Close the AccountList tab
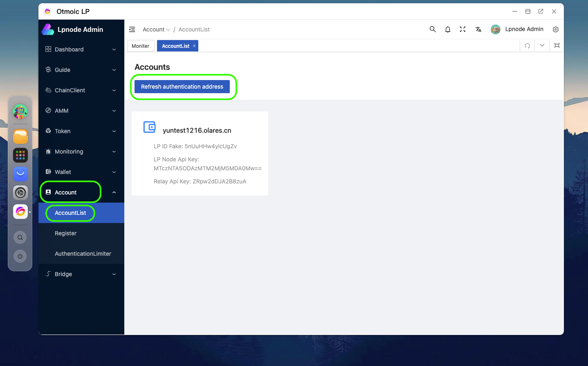Screen dimensions: 588x366 tap(194, 46)
